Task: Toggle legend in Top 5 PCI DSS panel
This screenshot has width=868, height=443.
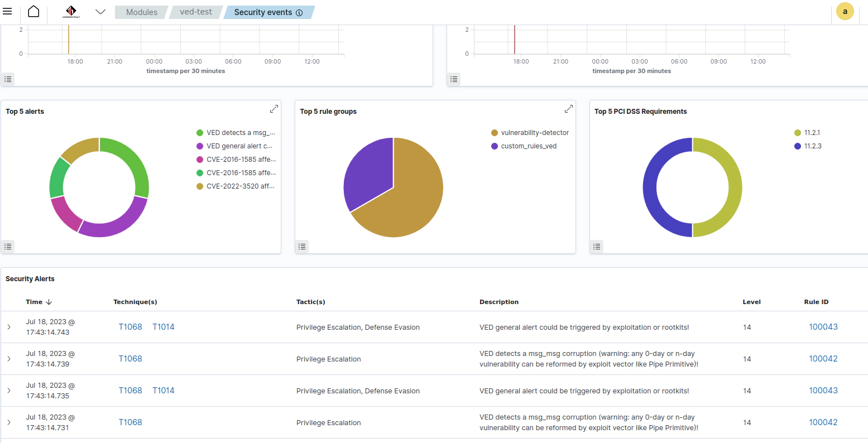Action: tap(597, 246)
